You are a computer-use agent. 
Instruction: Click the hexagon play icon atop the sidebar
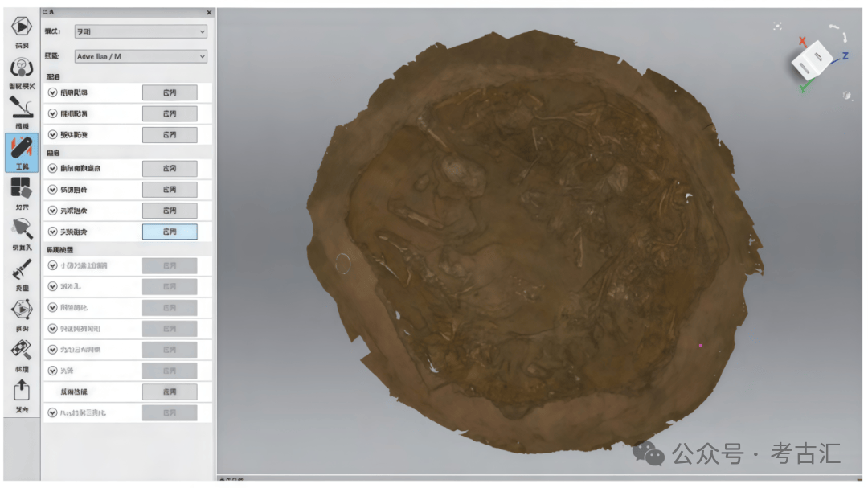(x=21, y=26)
